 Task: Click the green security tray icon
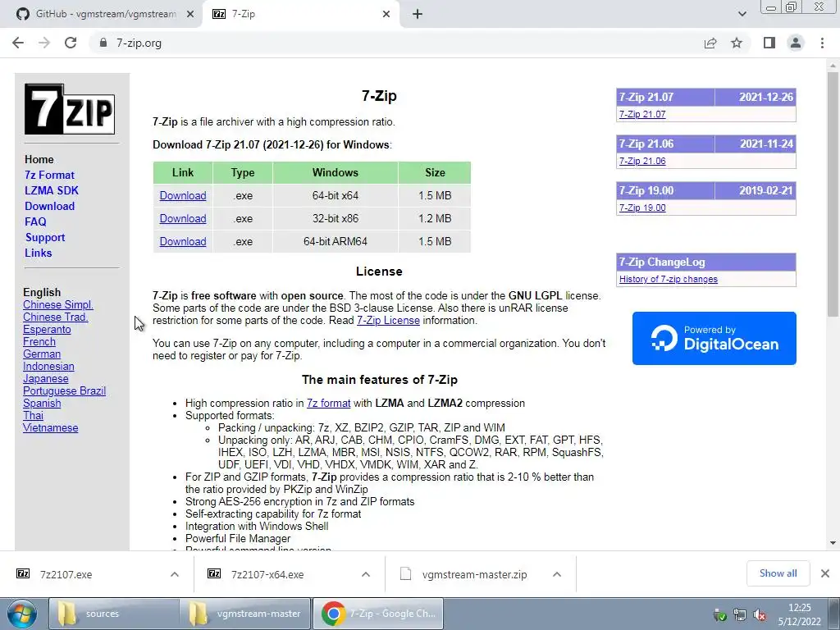point(720,615)
